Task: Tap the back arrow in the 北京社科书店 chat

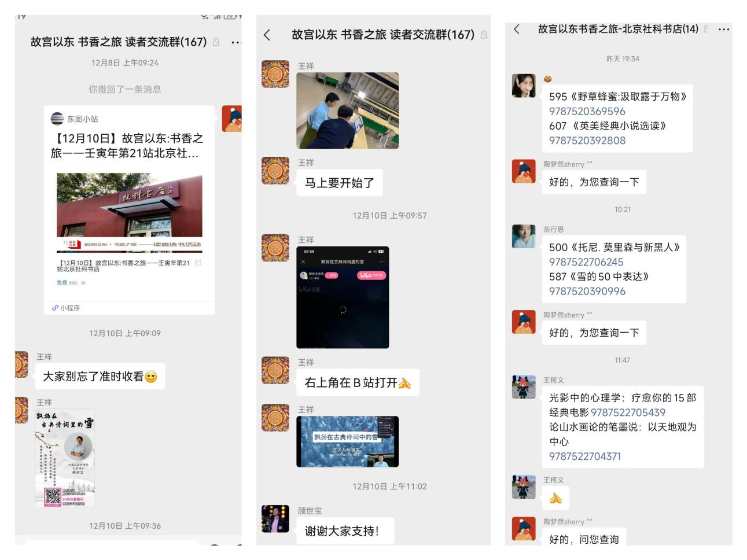Action: coord(517,29)
